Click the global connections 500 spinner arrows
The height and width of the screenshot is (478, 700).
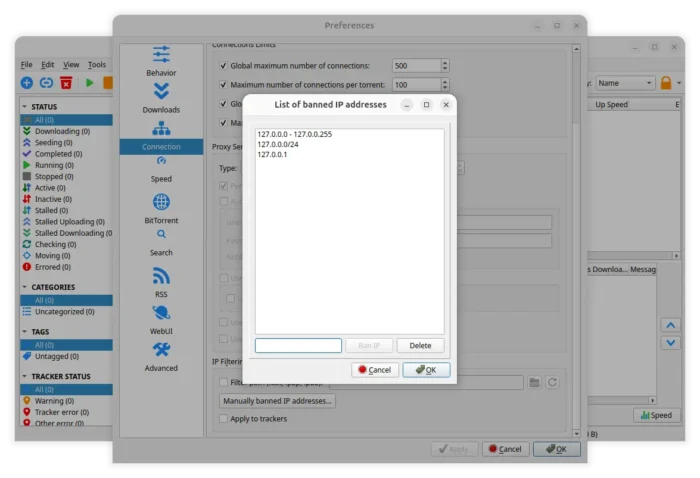tap(445, 66)
